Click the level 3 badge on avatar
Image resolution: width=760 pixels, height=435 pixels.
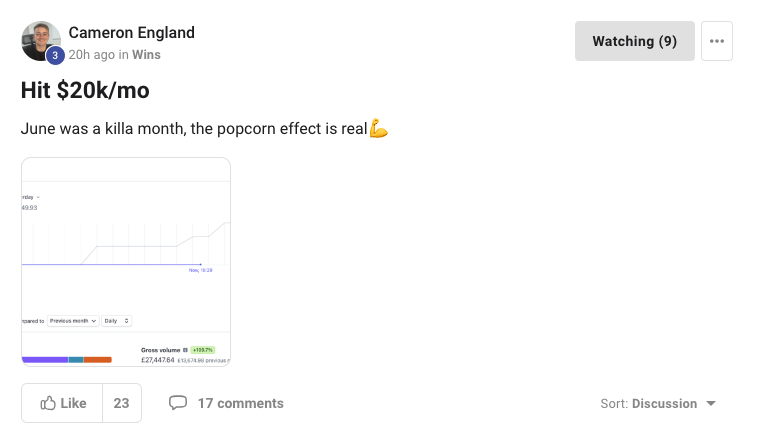point(55,55)
